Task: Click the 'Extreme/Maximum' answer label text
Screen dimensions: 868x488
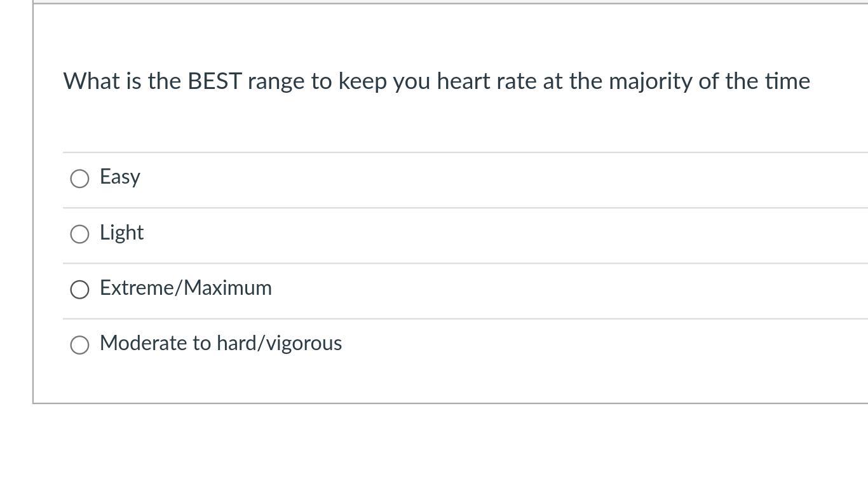Action: coord(186,288)
